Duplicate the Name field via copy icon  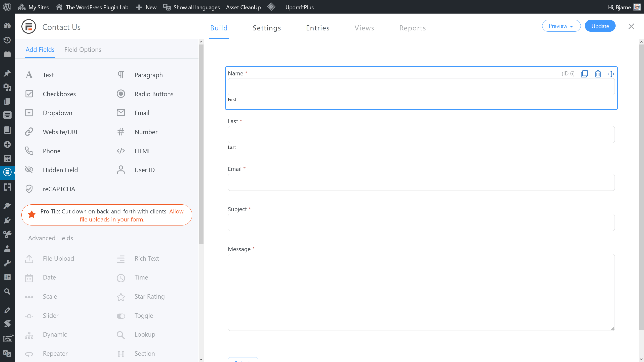(x=584, y=74)
